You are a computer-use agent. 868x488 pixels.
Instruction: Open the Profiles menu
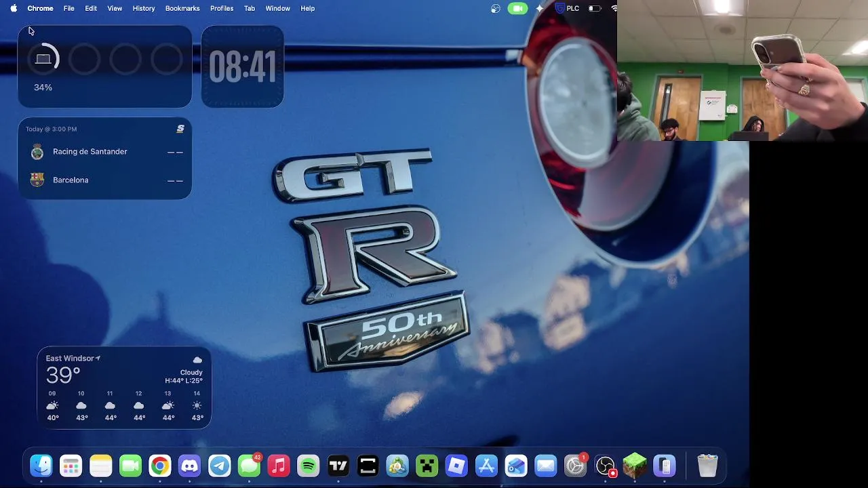[x=222, y=8]
